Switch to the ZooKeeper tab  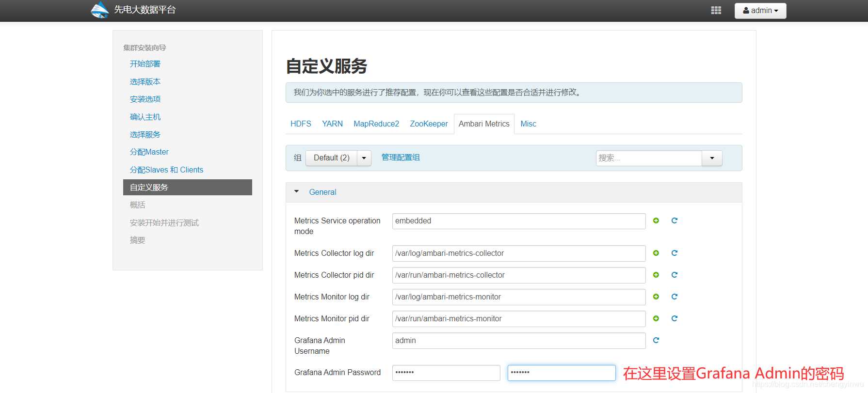click(429, 124)
